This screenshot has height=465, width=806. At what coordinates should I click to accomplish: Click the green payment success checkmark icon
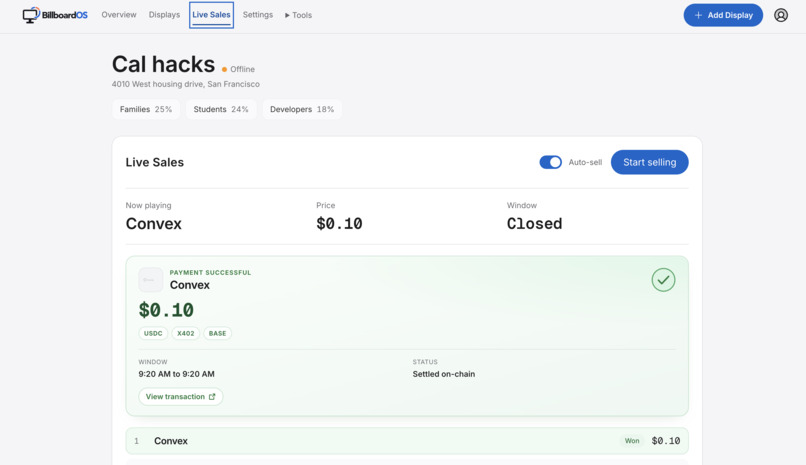663,280
